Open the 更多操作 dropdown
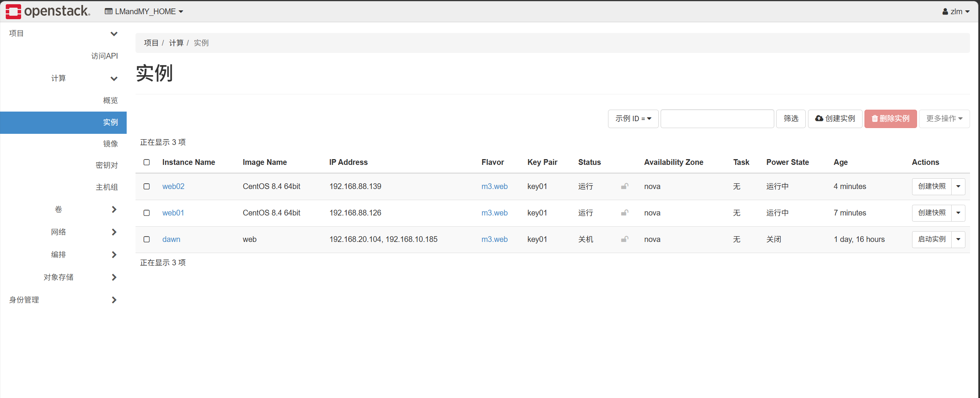980x398 pixels. [x=944, y=119]
